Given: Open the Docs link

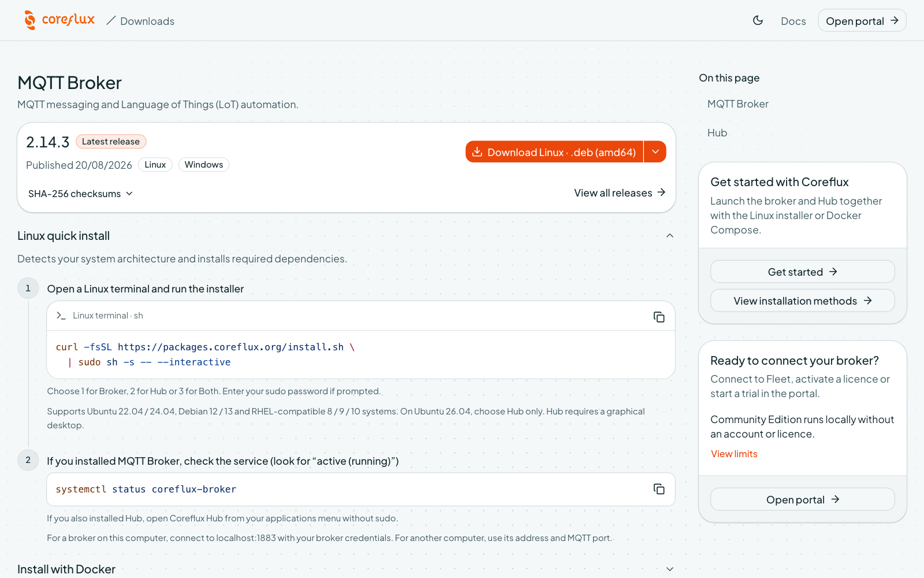Looking at the screenshot, I should [793, 21].
